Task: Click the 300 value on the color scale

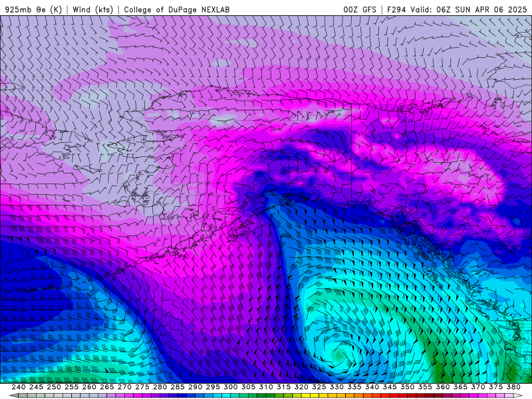Action: (230, 387)
